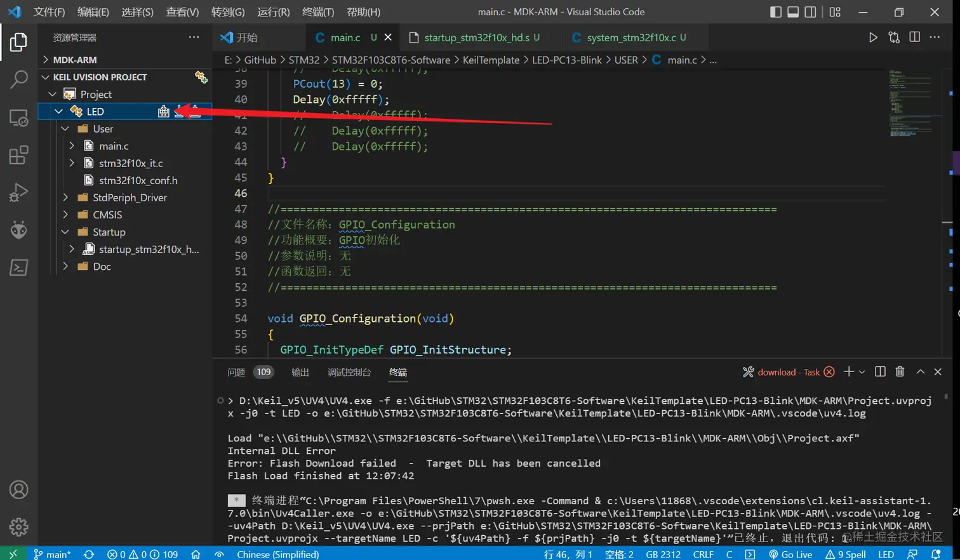This screenshot has height=560, width=960.
Task: Open the terminal-shaped icon in the activity bar
Action: 18,267
